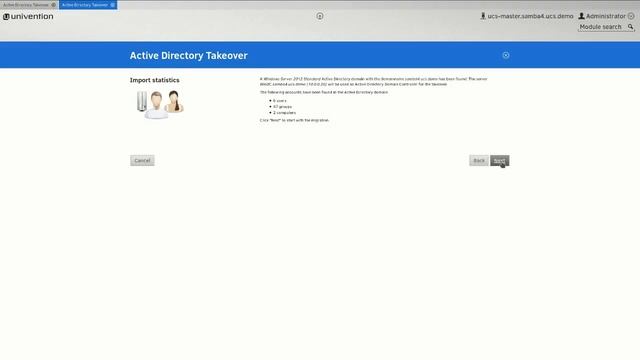Click the Administrator username label

tap(606, 16)
